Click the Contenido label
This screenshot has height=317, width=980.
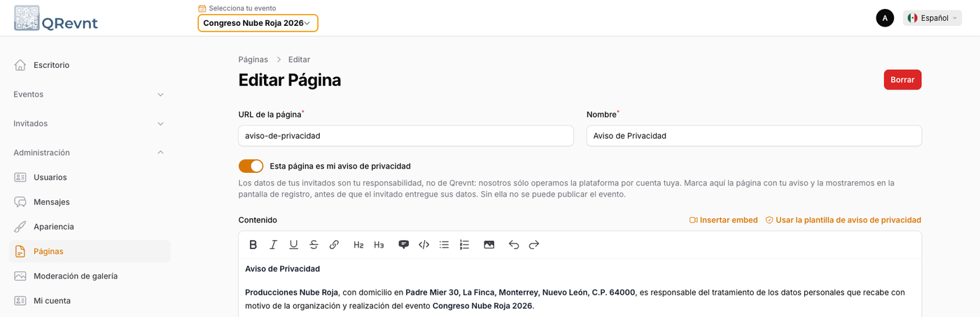coord(258,220)
